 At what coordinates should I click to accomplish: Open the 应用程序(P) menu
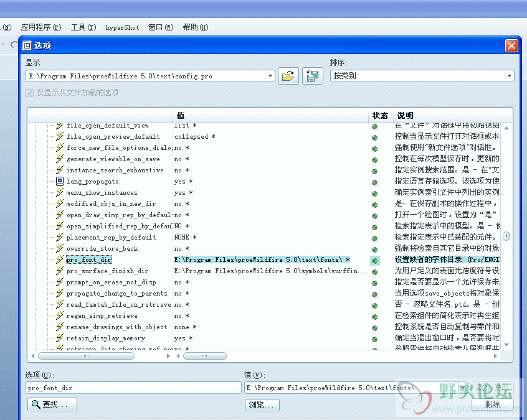[41, 27]
